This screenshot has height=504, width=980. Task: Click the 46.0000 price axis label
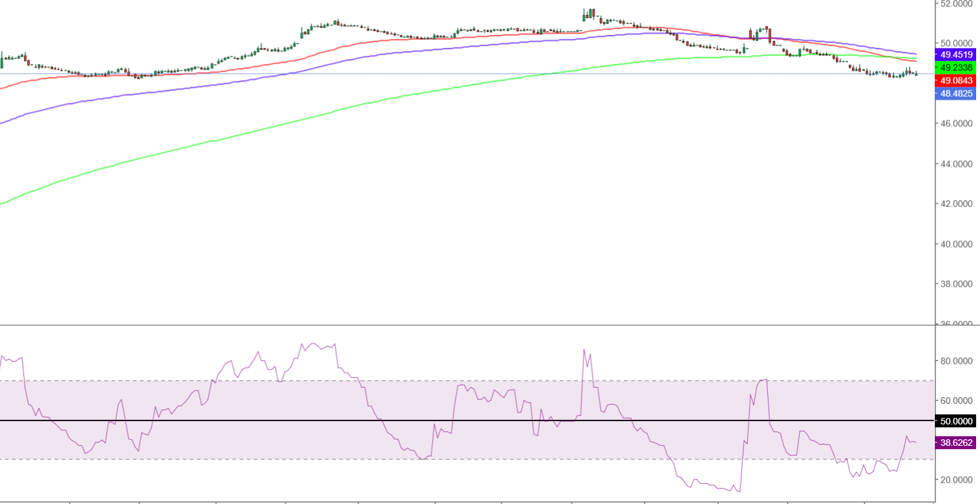pyautogui.click(x=957, y=123)
